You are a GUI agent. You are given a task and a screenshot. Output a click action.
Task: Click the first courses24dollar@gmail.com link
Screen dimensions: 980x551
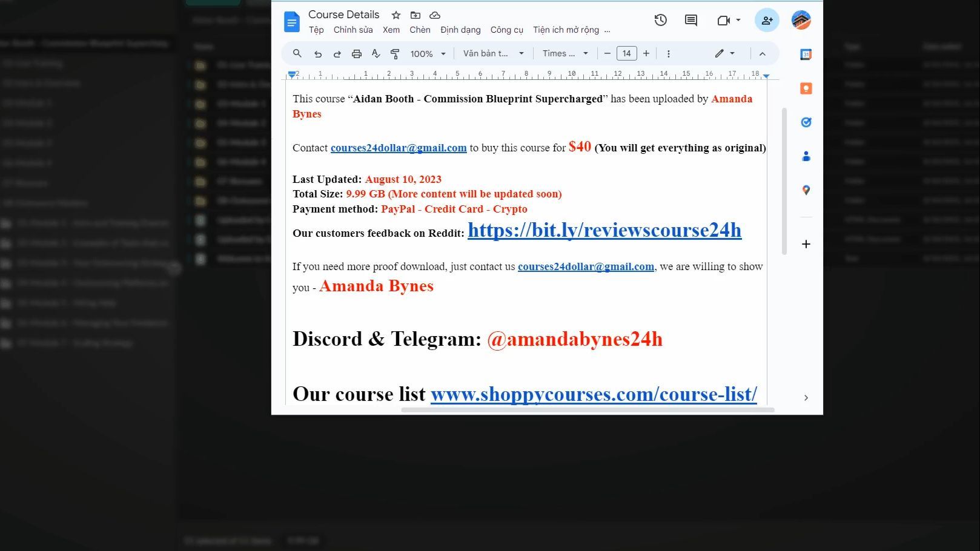pyautogui.click(x=399, y=148)
